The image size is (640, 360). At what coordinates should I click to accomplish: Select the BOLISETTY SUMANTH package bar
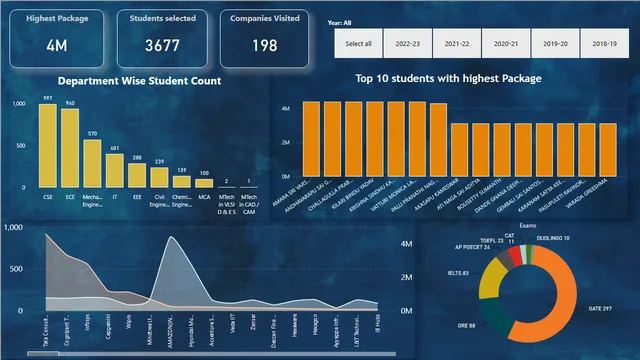tap(502, 150)
